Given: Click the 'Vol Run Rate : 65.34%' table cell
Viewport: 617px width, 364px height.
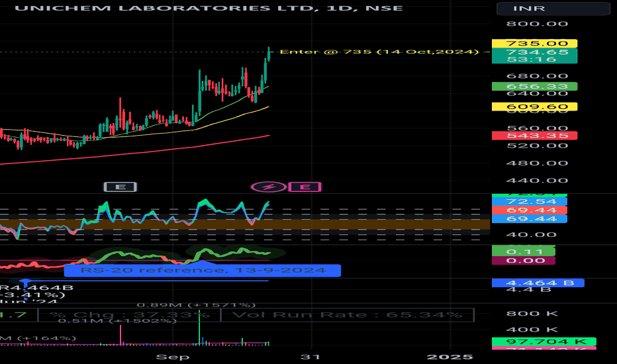Looking at the screenshot, I should [348, 315].
